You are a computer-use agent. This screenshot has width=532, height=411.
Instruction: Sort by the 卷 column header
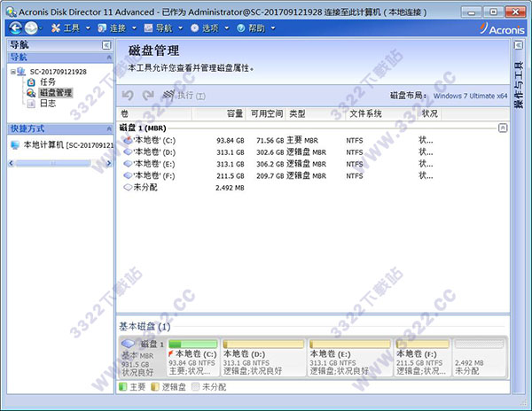pyautogui.click(x=154, y=114)
